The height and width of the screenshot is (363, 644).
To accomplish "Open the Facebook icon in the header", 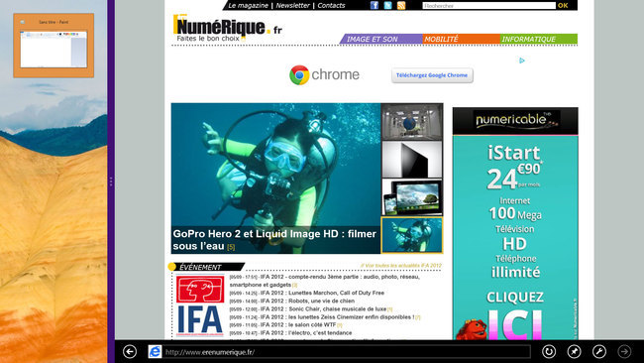I will [x=375, y=5].
